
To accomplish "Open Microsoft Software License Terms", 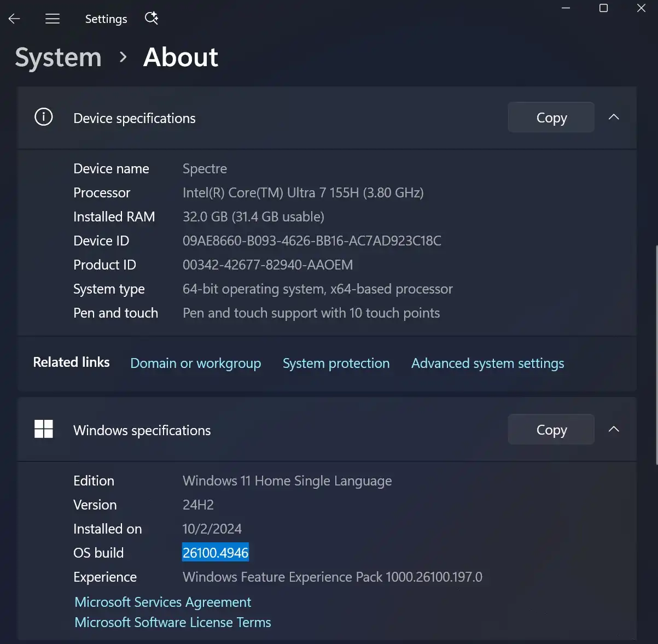I will point(173,623).
